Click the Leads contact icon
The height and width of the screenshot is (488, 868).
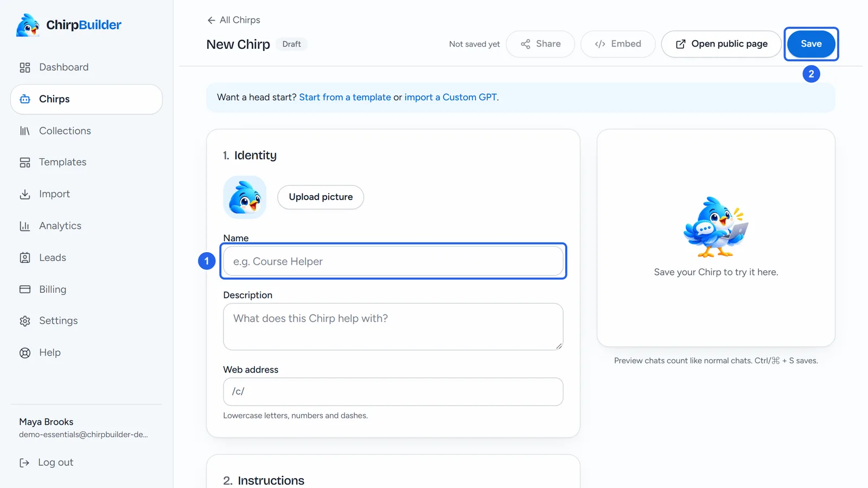(25, 258)
